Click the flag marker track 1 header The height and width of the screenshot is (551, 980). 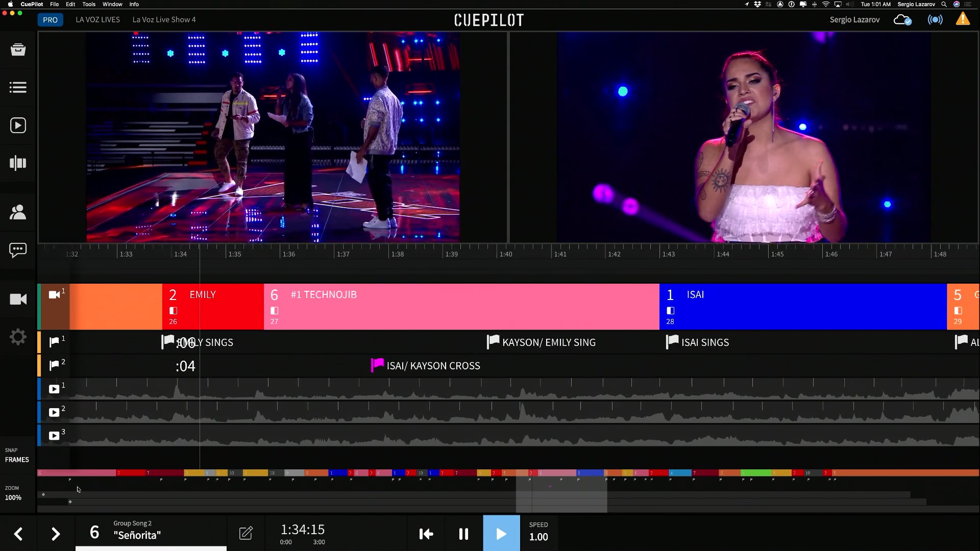pos(55,342)
